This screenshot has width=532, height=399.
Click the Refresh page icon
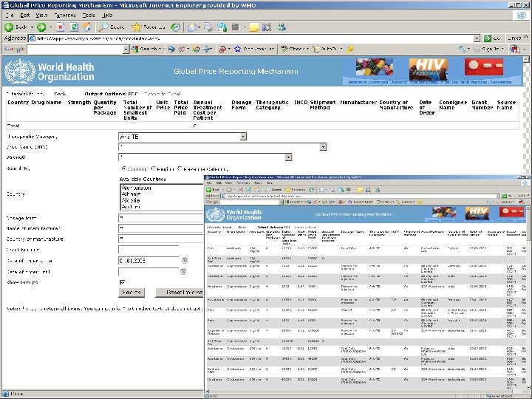(x=74, y=27)
